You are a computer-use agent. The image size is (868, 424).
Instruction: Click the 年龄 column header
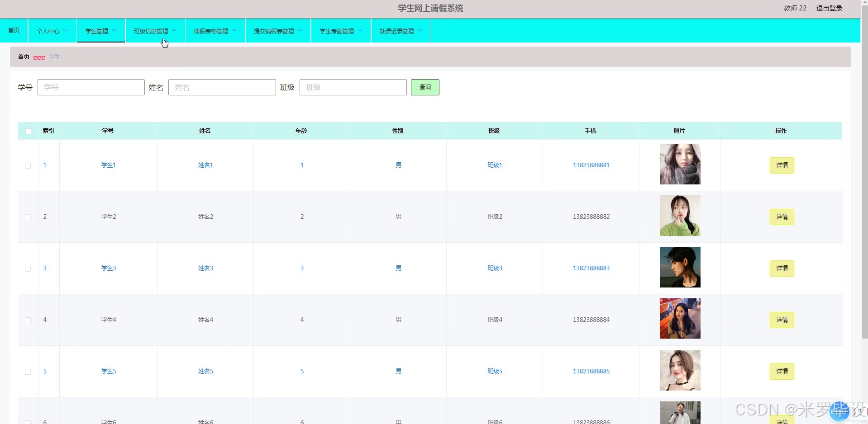coord(301,131)
